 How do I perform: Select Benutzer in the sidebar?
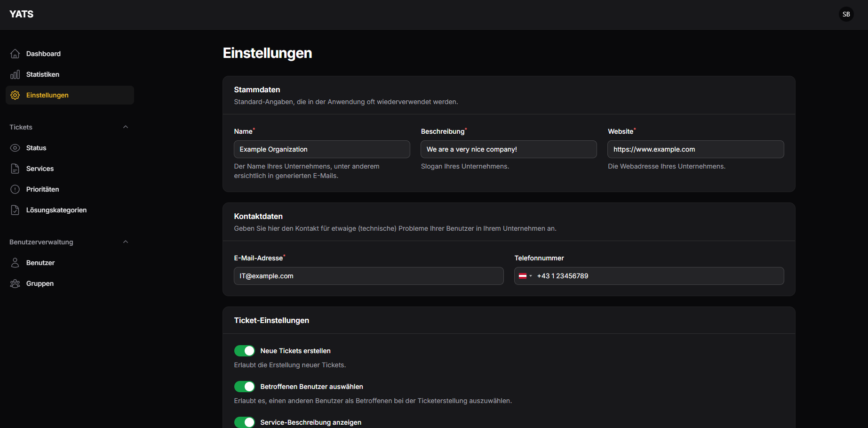40,262
